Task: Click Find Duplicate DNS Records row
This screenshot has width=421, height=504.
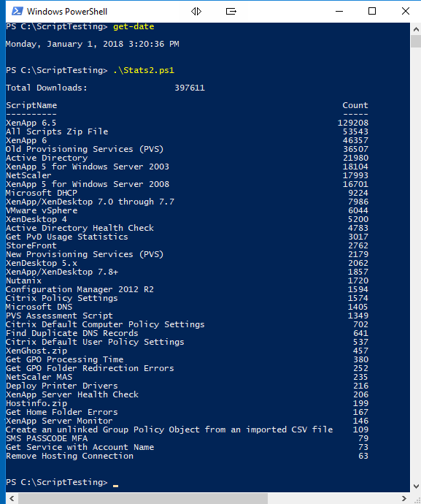Action: click(187, 333)
